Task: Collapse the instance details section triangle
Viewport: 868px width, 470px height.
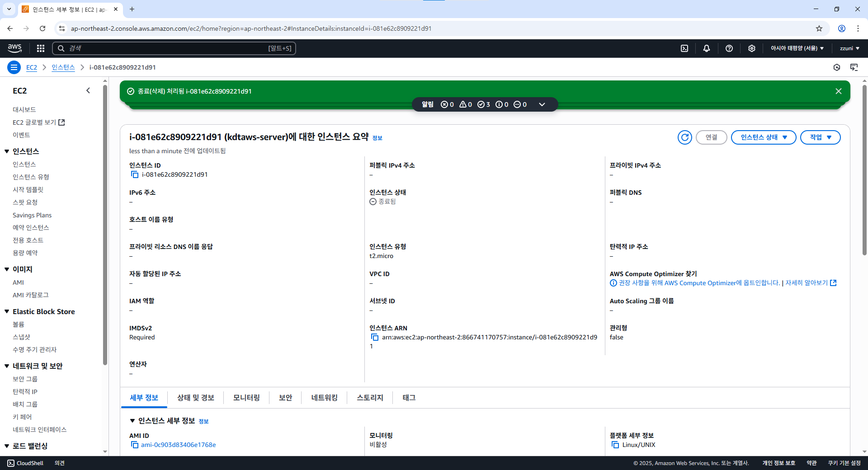Action: 132,421
